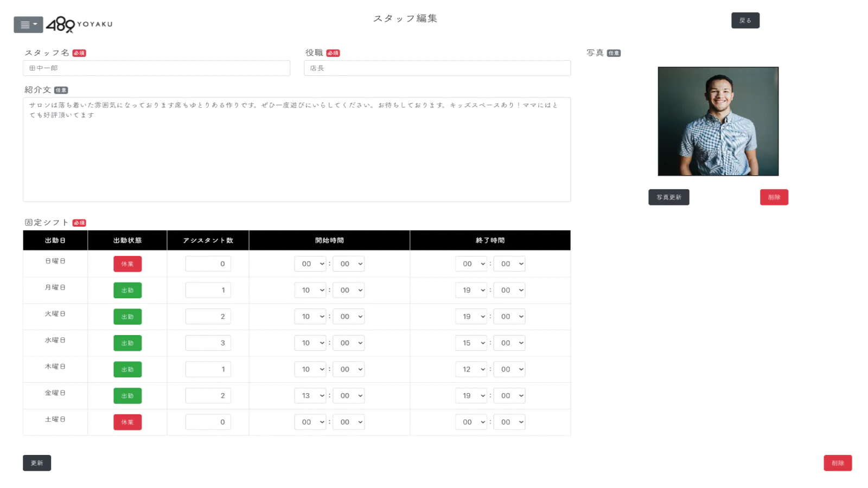
Task: Click the 写真 label
Action: coord(595,53)
